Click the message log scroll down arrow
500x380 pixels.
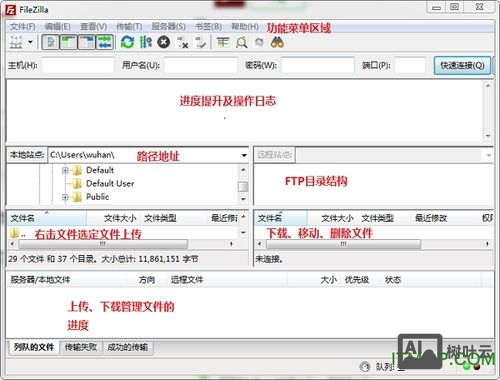[488, 136]
